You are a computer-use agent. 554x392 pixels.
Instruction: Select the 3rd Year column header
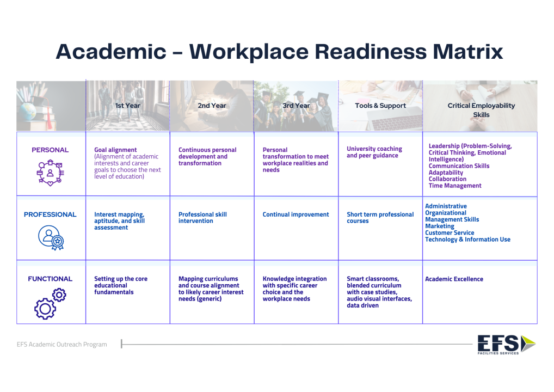point(296,106)
